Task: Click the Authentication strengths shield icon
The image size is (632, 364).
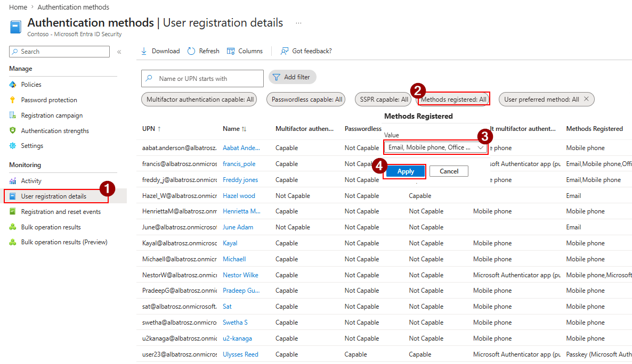Action: point(13,130)
